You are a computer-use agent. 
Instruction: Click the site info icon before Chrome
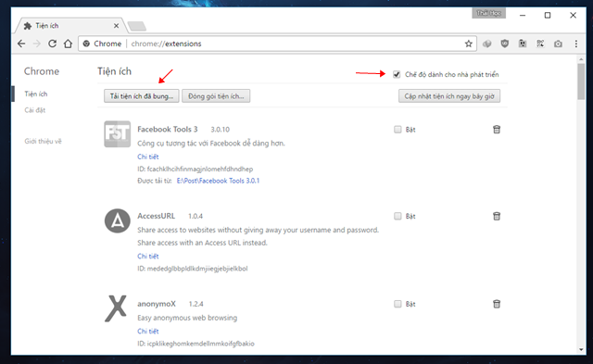tap(86, 44)
